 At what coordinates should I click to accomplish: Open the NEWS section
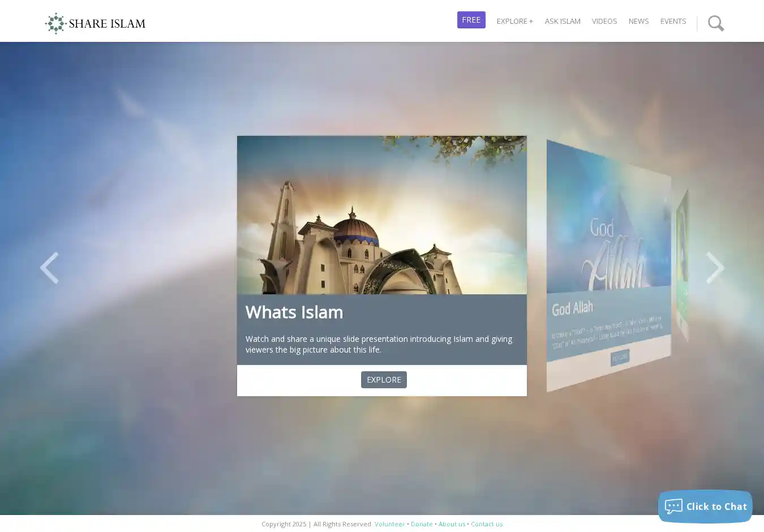click(x=638, y=21)
